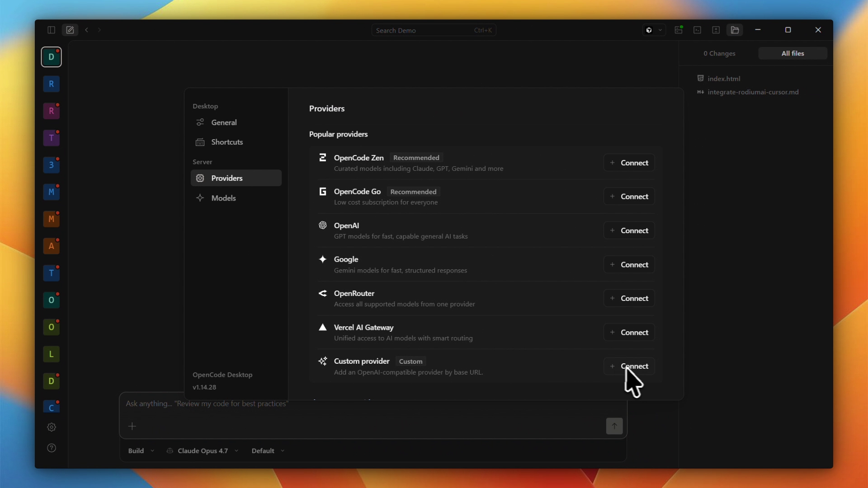
Task: Switch to the 0 Changes tab
Action: pyautogui.click(x=719, y=53)
